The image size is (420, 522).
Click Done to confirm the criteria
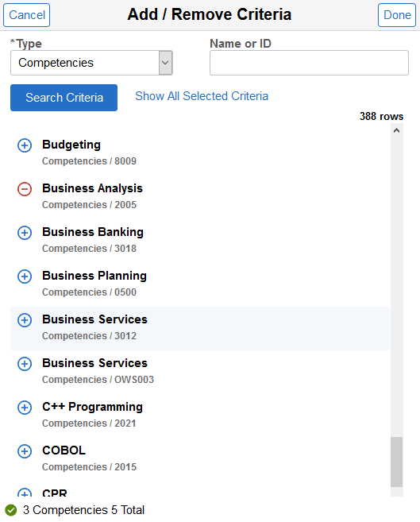(397, 15)
